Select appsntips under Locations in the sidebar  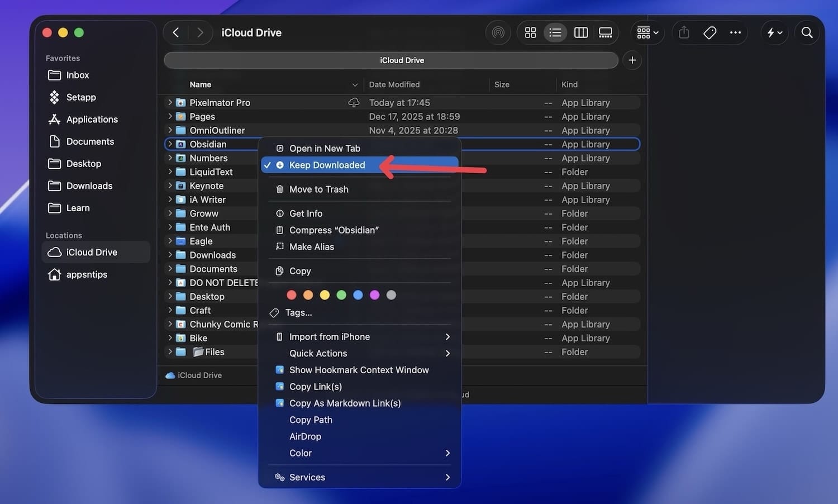pyautogui.click(x=87, y=274)
